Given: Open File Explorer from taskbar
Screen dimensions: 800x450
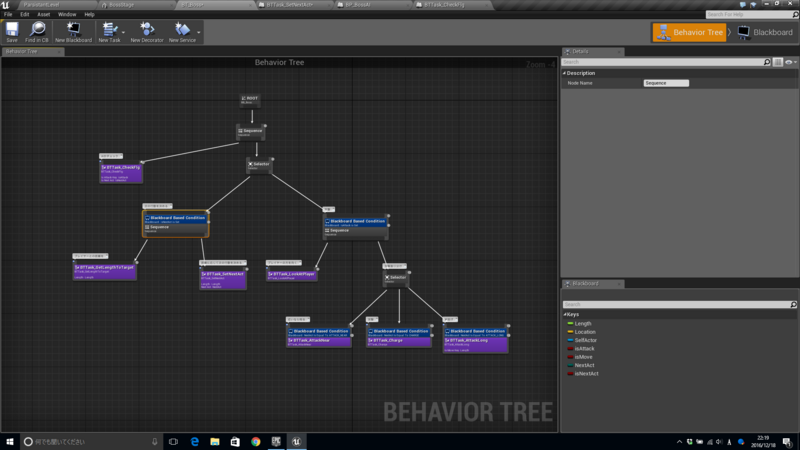Looking at the screenshot, I should [x=215, y=441].
